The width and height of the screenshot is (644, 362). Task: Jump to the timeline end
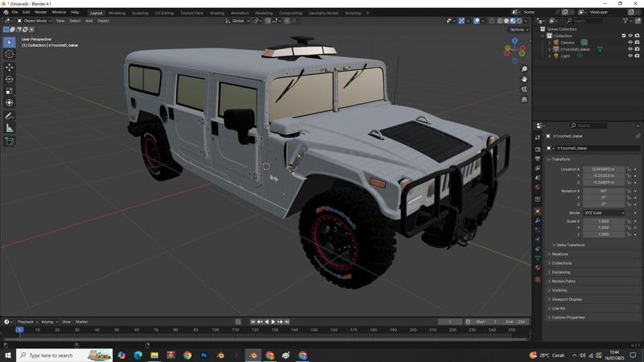(x=287, y=322)
